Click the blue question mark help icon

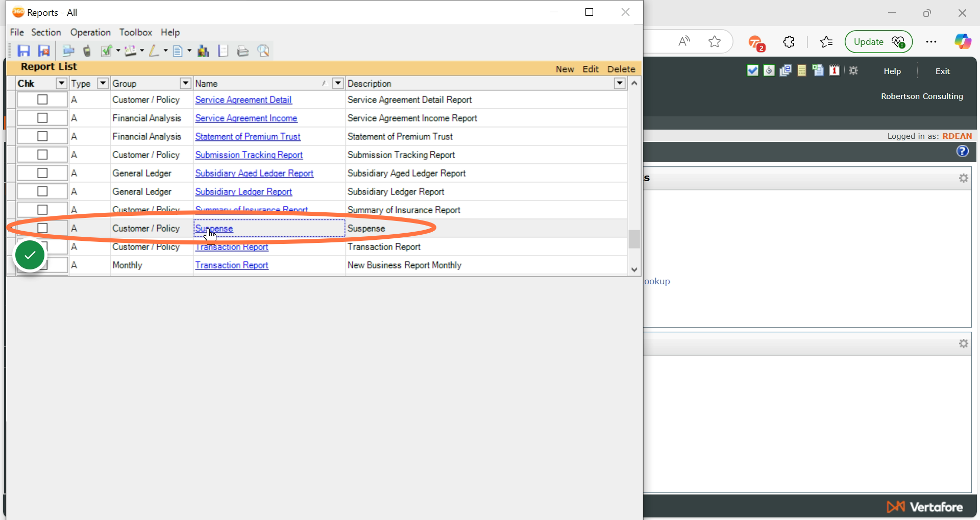(x=962, y=151)
